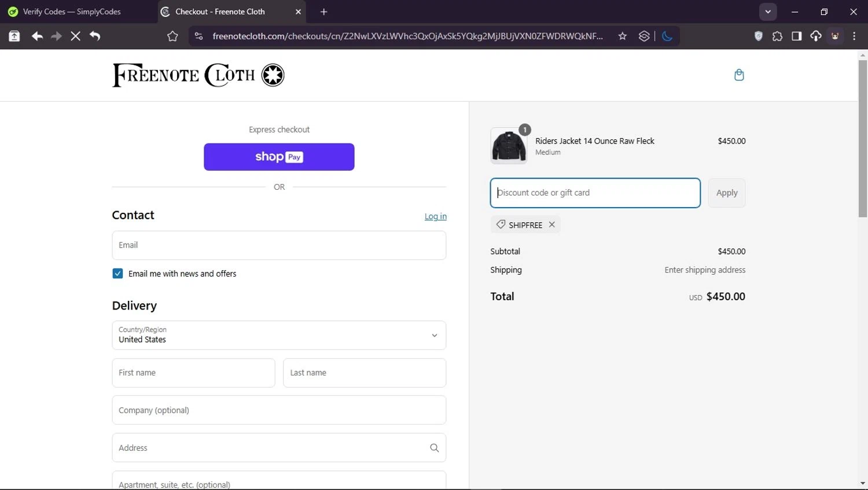868x490 pixels.
Task: Open the shield extension icon
Action: 759,36
